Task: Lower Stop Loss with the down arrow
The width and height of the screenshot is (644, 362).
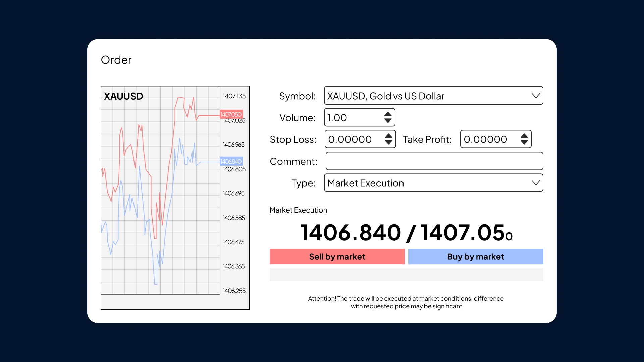Action: pyautogui.click(x=389, y=142)
